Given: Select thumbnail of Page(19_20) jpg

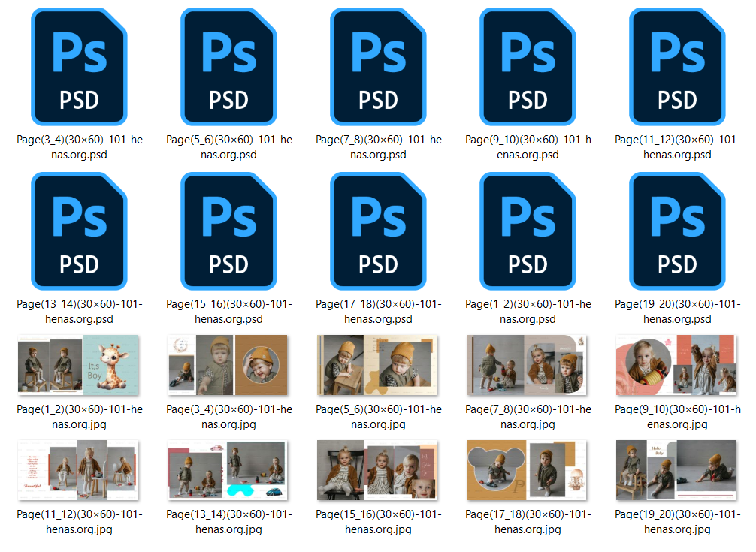Looking at the screenshot, I should [676, 470].
